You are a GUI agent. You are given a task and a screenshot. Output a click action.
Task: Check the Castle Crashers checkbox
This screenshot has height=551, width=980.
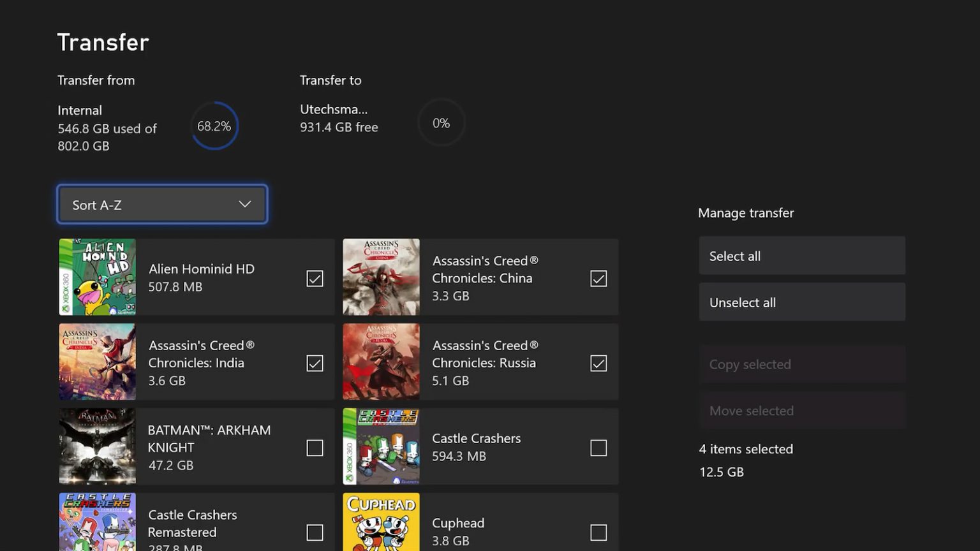tap(598, 448)
